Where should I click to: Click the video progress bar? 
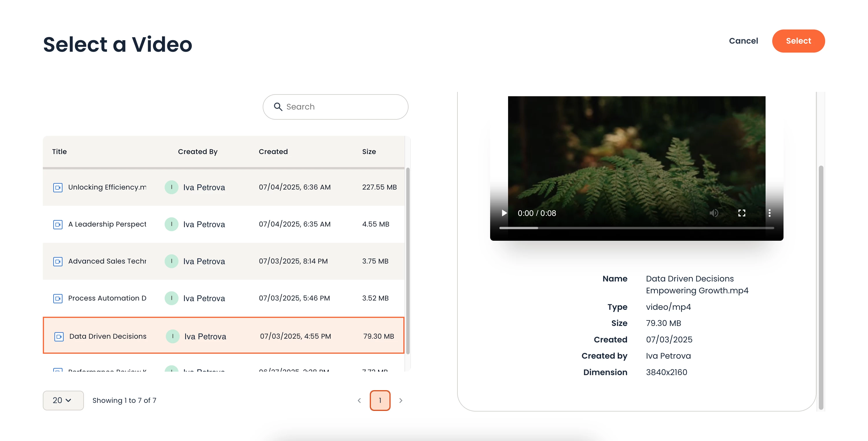(x=636, y=228)
